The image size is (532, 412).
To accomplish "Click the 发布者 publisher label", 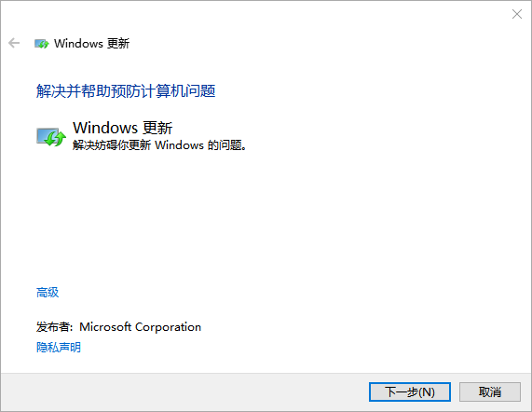I will [55, 327].
